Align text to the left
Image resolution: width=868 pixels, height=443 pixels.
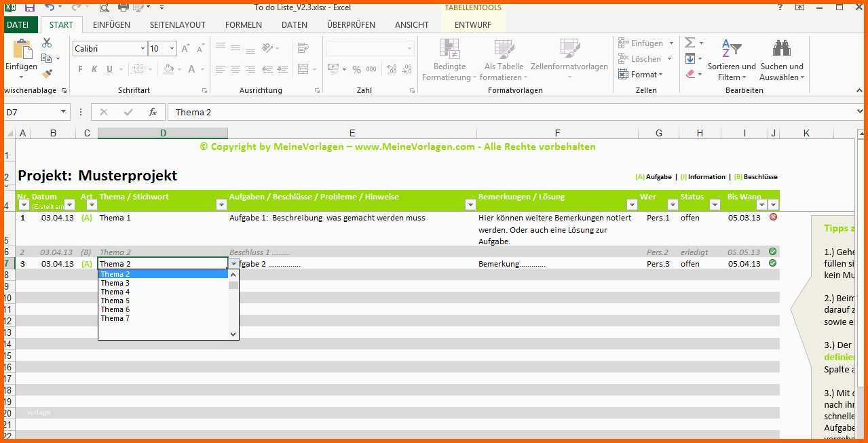(220, 69)
